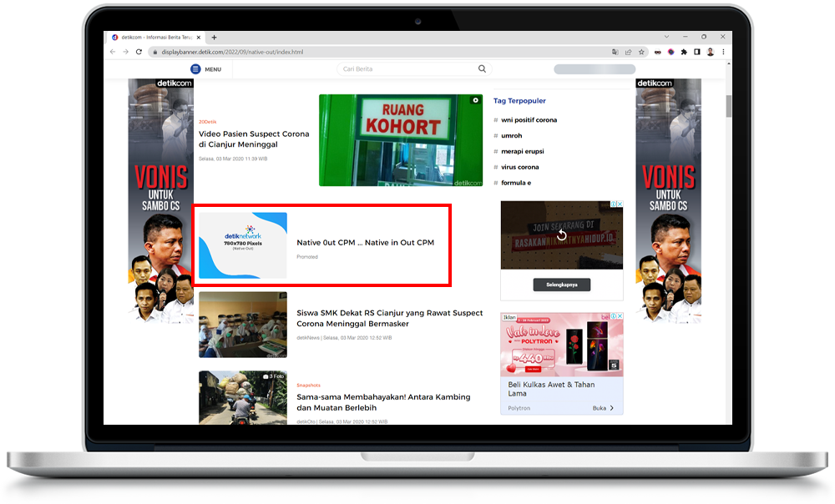835x504 pixels.
Task: Open the browser Extensions puzzle icon
Action: tap(684, 52)
